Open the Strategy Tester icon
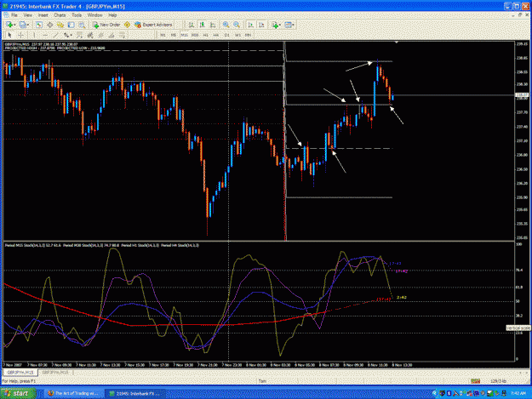Viewport: 532px width, 399px height. (x=82, y=25)
